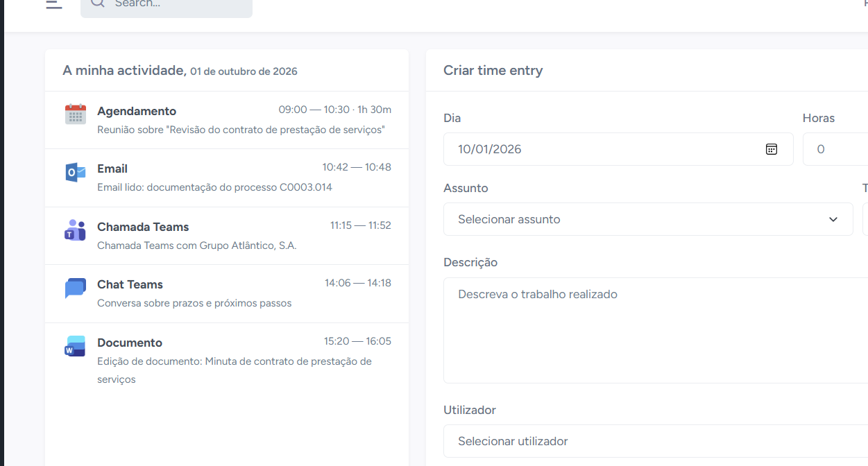This screenshot has width=868, height=466.
Task: Click the time range 09:00 — 10:30
Action: 316,110
